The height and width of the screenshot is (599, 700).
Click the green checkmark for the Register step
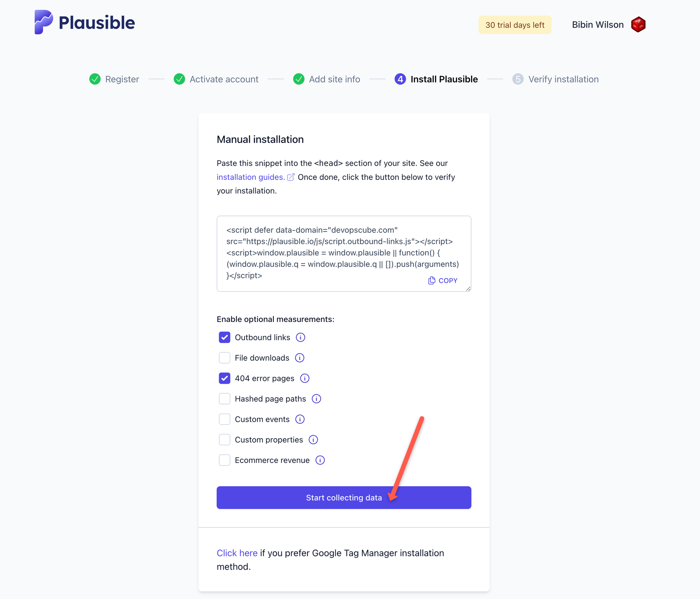pos(94,79)
